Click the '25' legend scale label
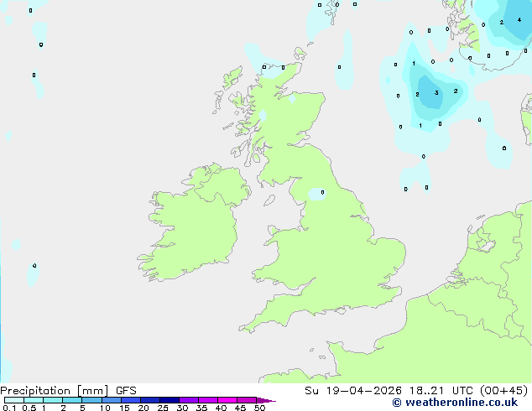 [x=163, y=408]
